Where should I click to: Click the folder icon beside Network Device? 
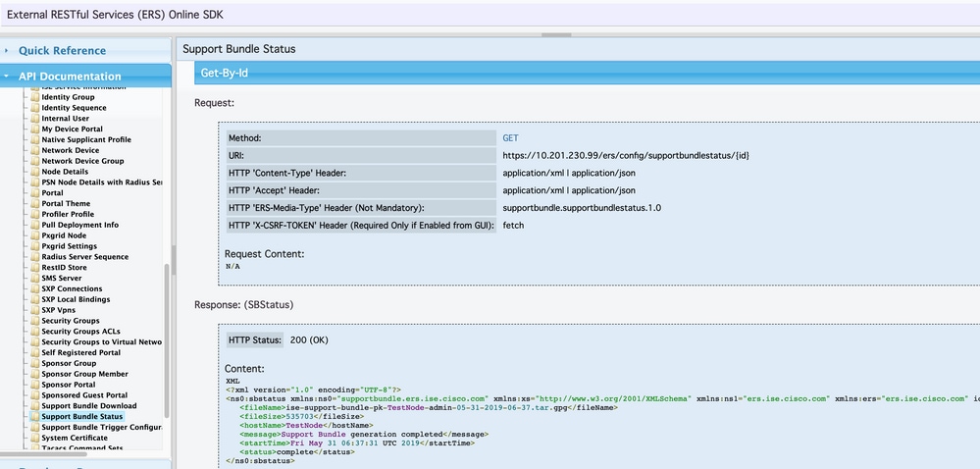35,150
